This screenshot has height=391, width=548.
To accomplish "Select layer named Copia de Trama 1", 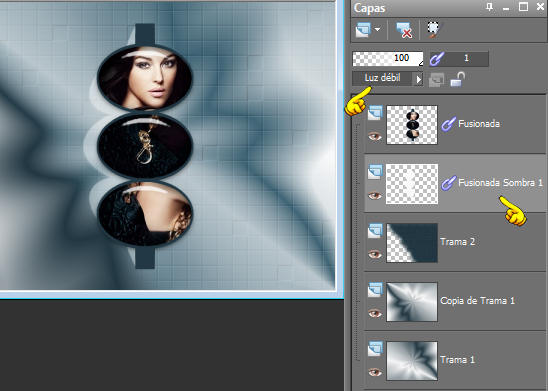I will pos(477,301).
